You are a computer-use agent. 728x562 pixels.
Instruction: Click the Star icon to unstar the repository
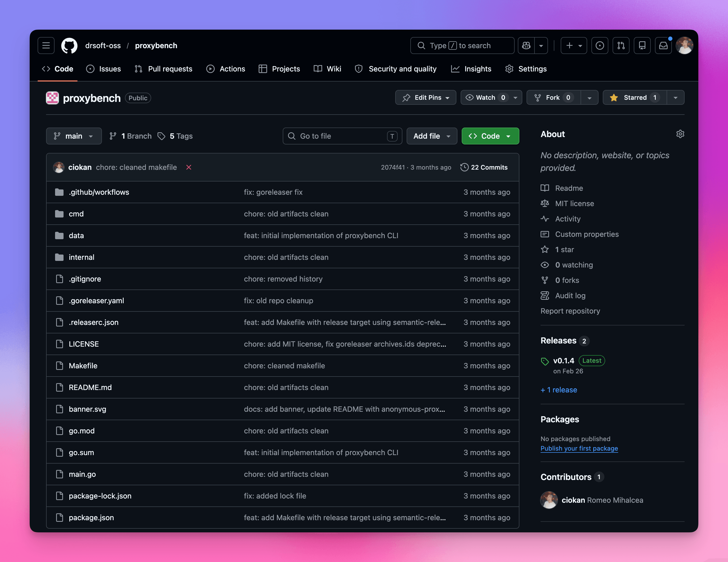click(614, 98)
